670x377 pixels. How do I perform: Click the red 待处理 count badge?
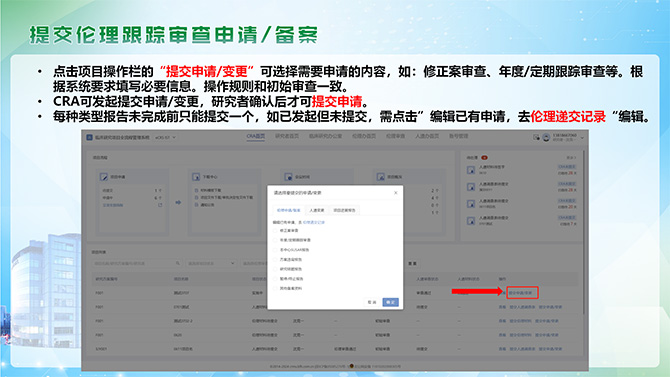[x=484, y=157]
